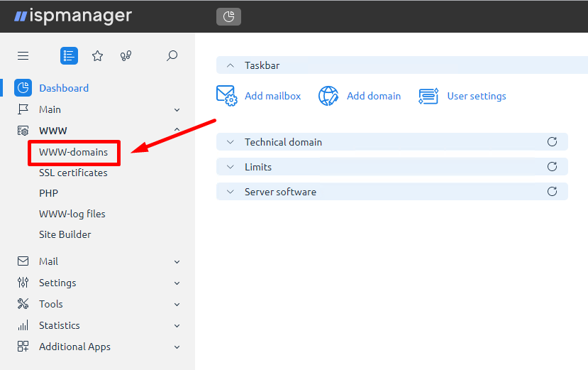Expand the Mail menu chevron
The image size is (588, 370).
click(177, 262)
